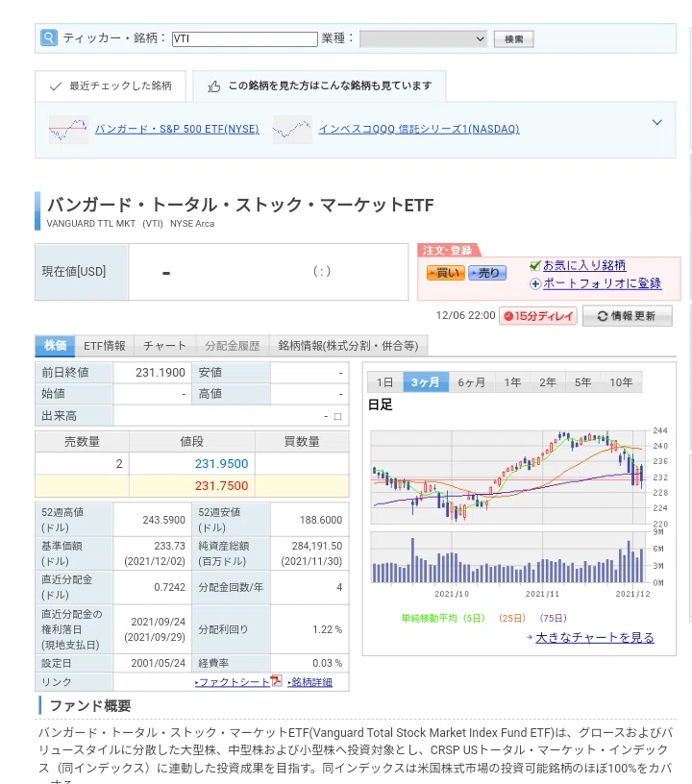
Task: Select the 2年 chart range
Action: pyautogui.click(x=548, y=382)
